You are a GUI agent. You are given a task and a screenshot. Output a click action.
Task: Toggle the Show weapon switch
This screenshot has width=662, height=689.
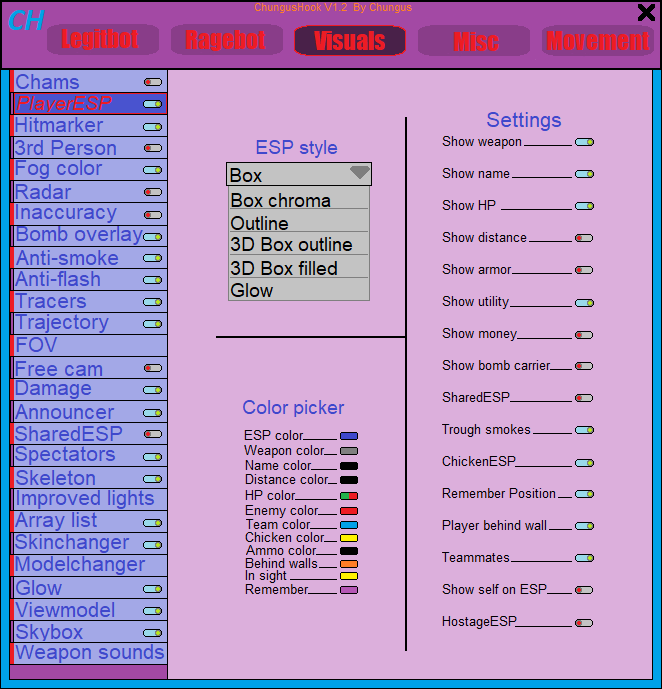(x=584, y=142)
